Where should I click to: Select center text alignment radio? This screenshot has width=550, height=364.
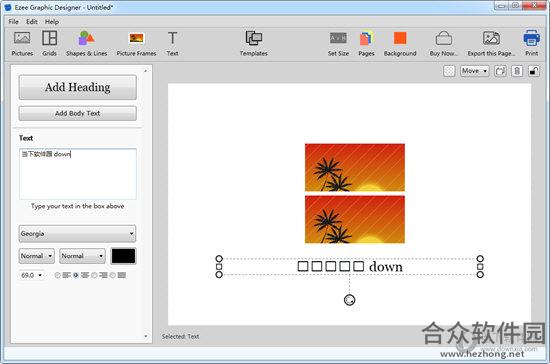(x=76, y=275)
